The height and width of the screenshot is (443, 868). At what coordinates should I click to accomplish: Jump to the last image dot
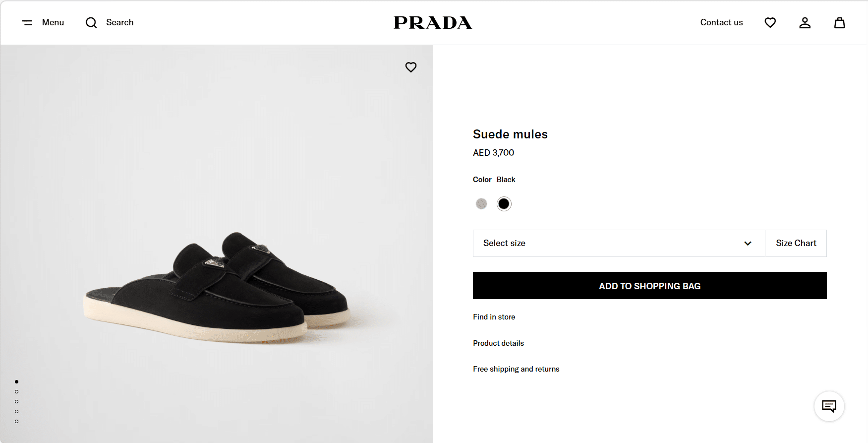(x=17, y=421)
